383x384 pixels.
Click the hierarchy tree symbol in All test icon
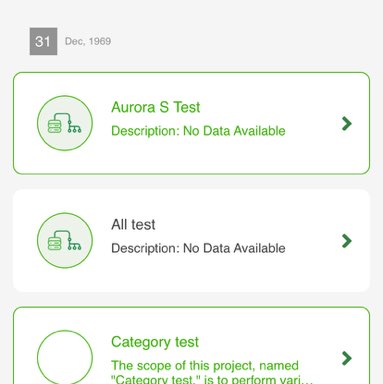pos(74,244)
